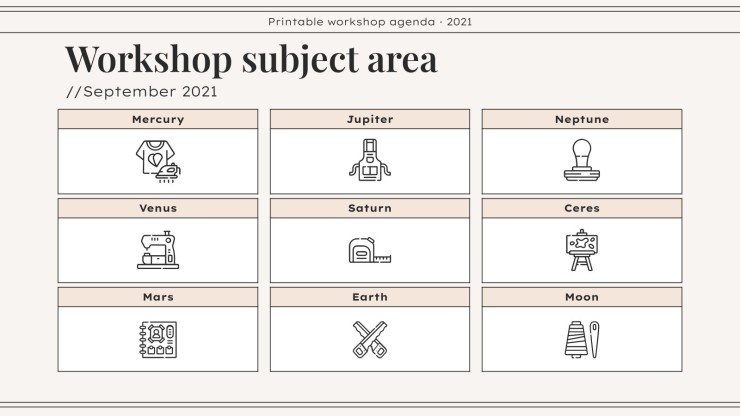The height and width of the screenshot is (416, 740).
Task: Click the Jupiter header label
Action: 370,119
